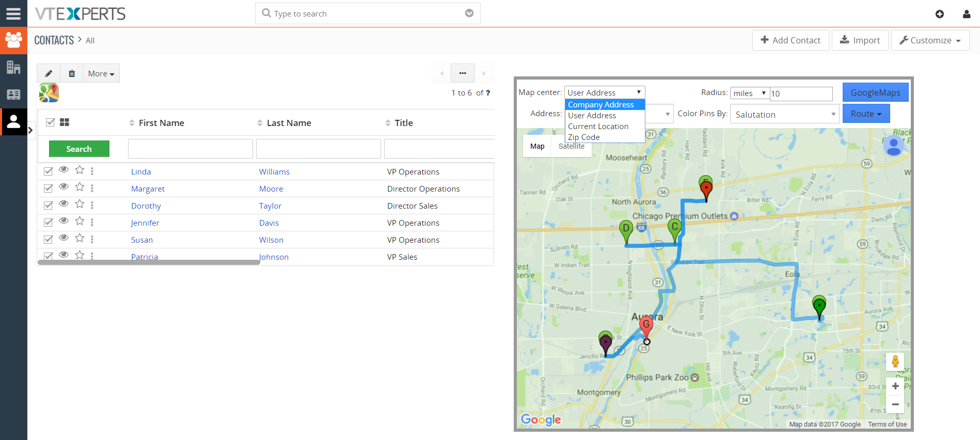Open the hamburger main menu
This screenshot has width=980, height=440.
click(13, 13)
